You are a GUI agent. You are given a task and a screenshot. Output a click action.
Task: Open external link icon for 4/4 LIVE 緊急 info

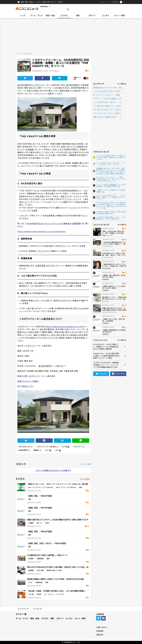click(x=125, y=356)
